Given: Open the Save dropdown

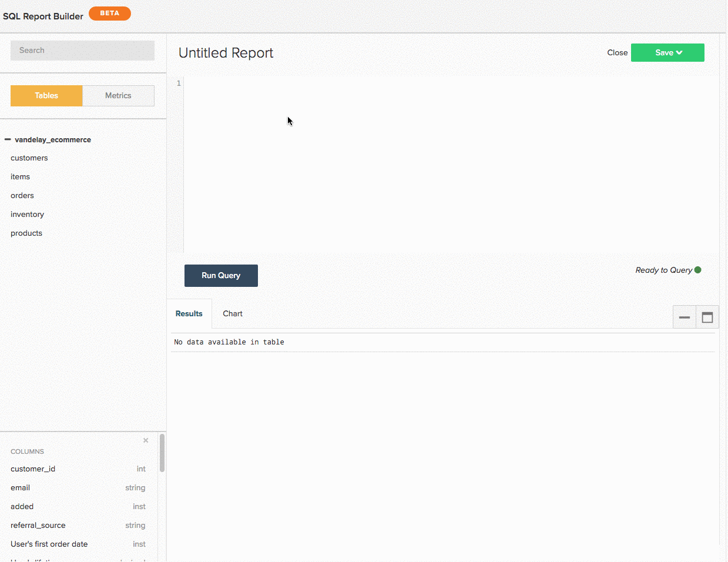Looking at the screenshot, I should click(x=667, y=52).
